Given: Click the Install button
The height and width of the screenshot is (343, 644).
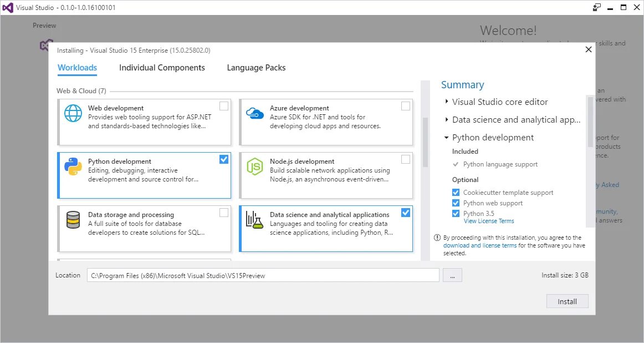Looking at the screenshot, I should (567, 301).
